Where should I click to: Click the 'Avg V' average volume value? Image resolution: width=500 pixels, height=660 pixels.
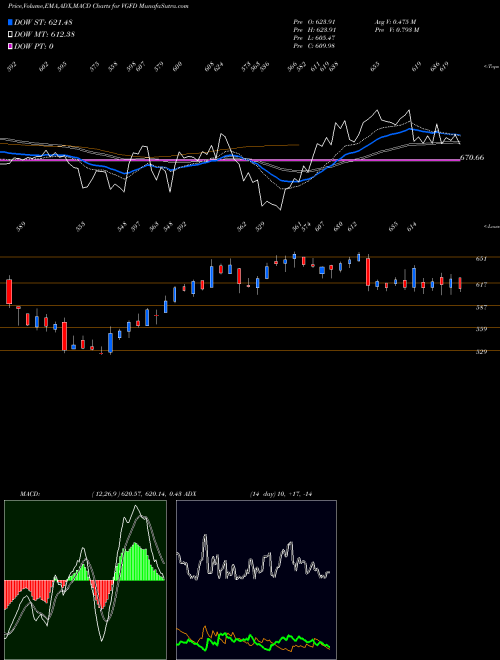[395, 21]
